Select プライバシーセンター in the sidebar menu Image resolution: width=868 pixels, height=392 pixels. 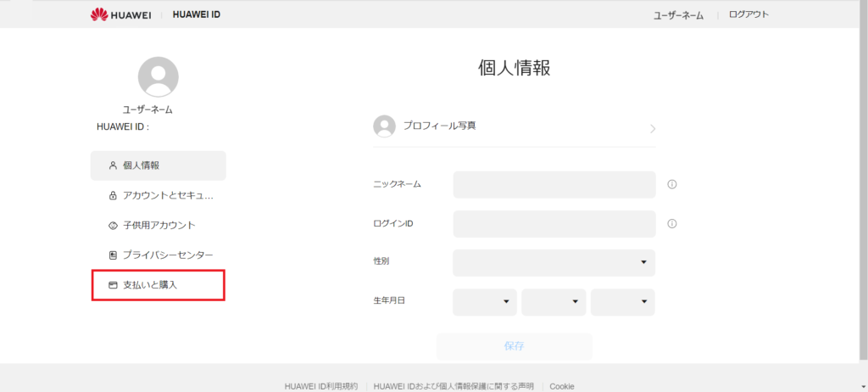coord(167,255)
